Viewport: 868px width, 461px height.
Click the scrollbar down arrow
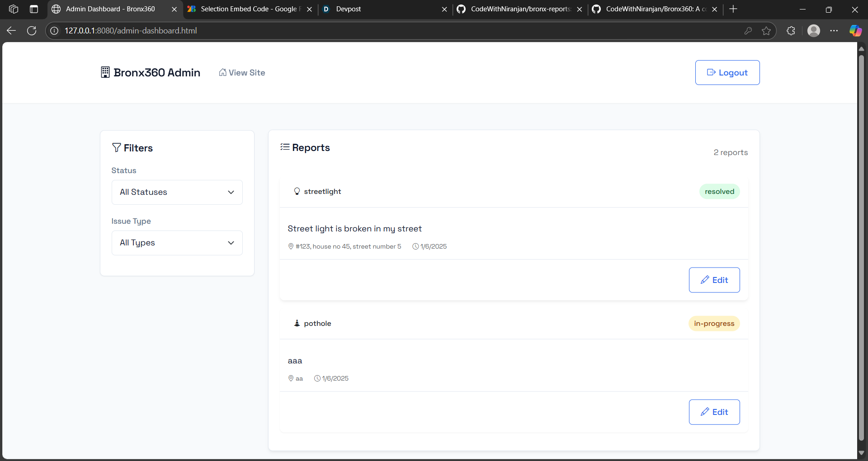(x=861, y=453)
